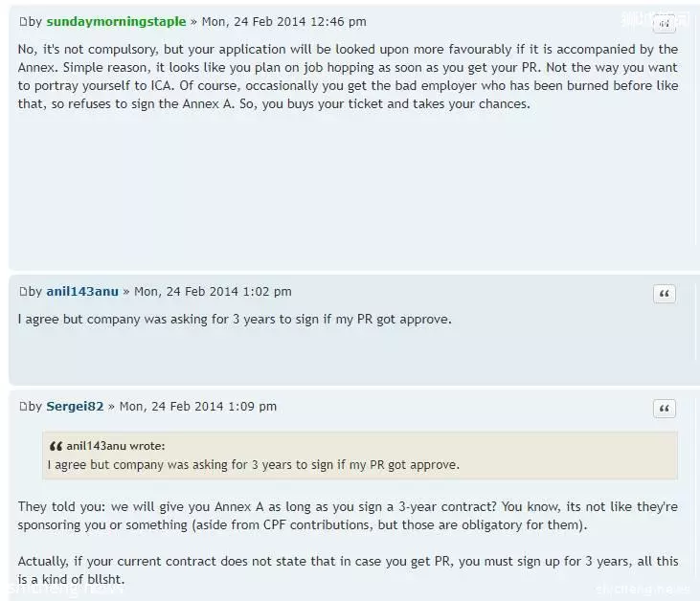Click timestamp Mon, 24 Feb 2014 1:02 pm

pos(213,292)
